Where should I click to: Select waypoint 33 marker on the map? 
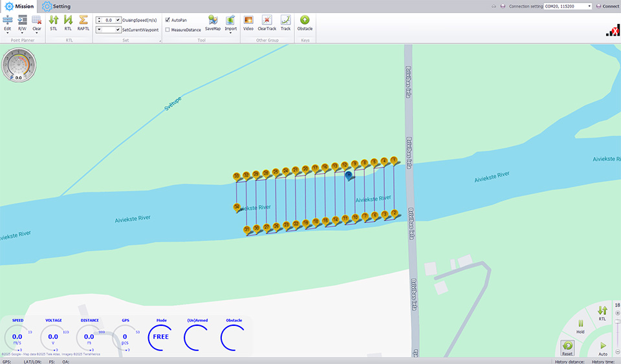(237, 177)
